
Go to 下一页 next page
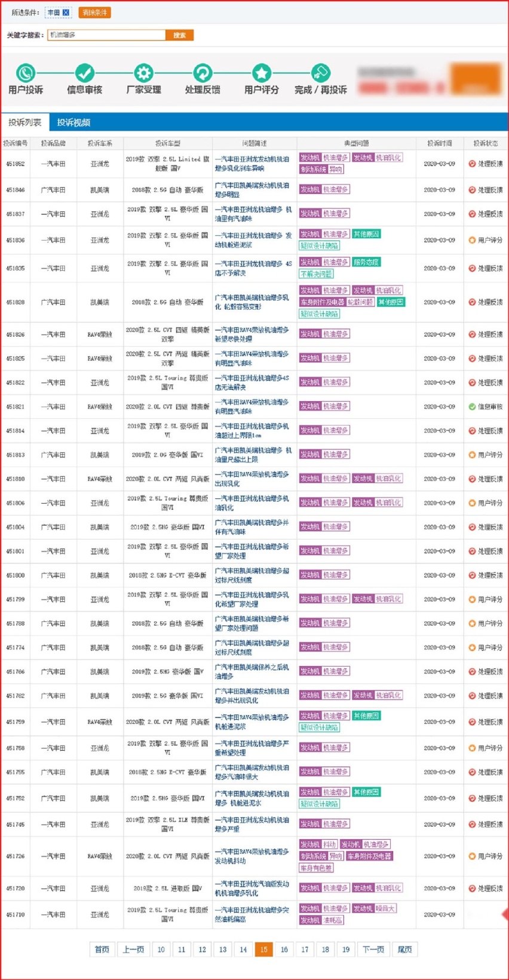point(373,950)
